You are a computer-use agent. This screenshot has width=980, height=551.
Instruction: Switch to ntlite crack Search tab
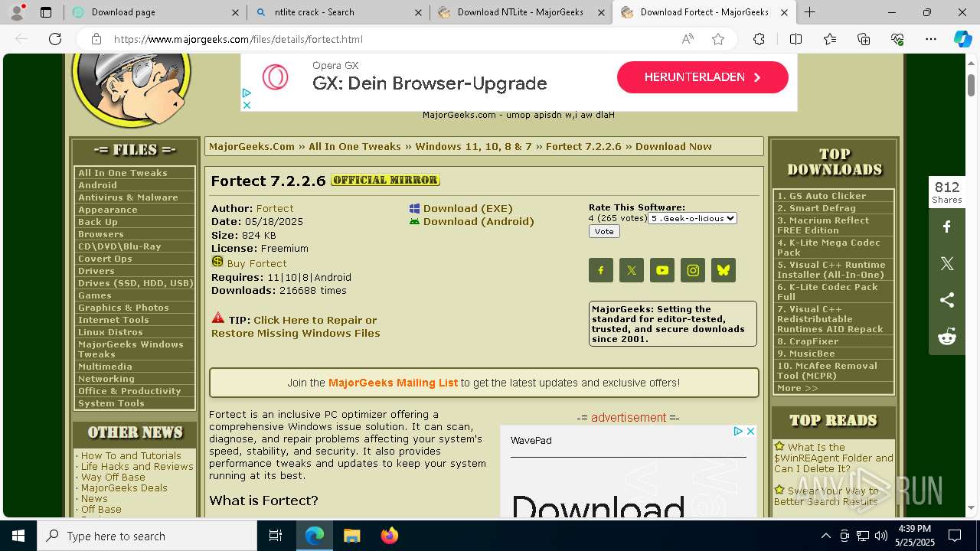point(339,12)
